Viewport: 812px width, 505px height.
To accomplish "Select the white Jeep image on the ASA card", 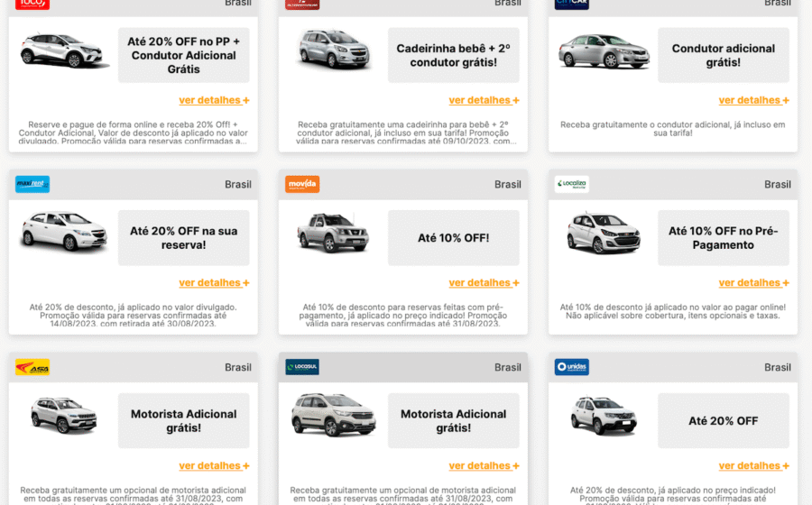I will tap(64, 415).
